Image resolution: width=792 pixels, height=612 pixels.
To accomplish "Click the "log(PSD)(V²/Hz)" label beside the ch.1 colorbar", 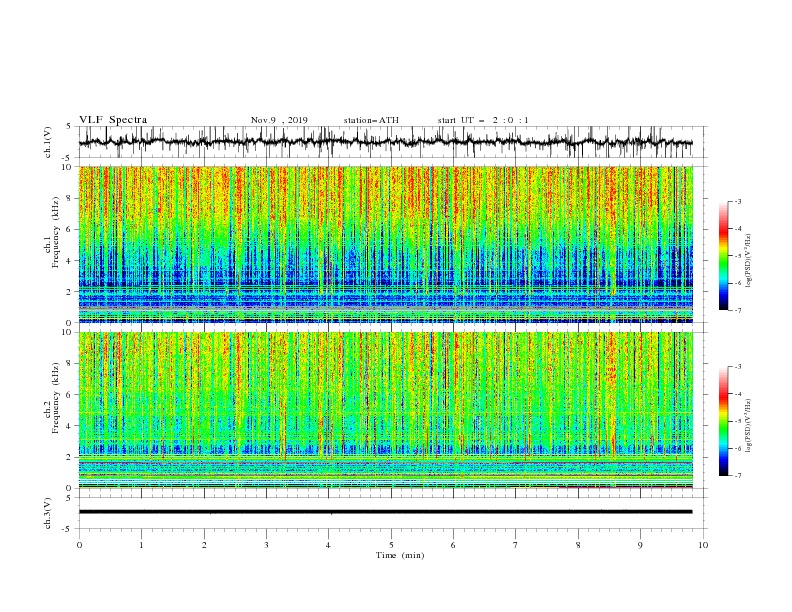I will 749,261.
